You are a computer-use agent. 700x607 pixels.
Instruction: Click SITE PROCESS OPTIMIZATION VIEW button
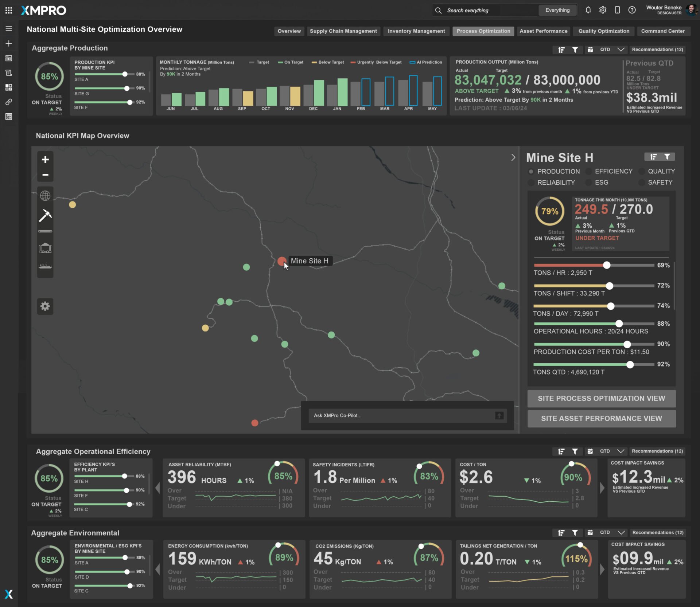pos(601,398)
